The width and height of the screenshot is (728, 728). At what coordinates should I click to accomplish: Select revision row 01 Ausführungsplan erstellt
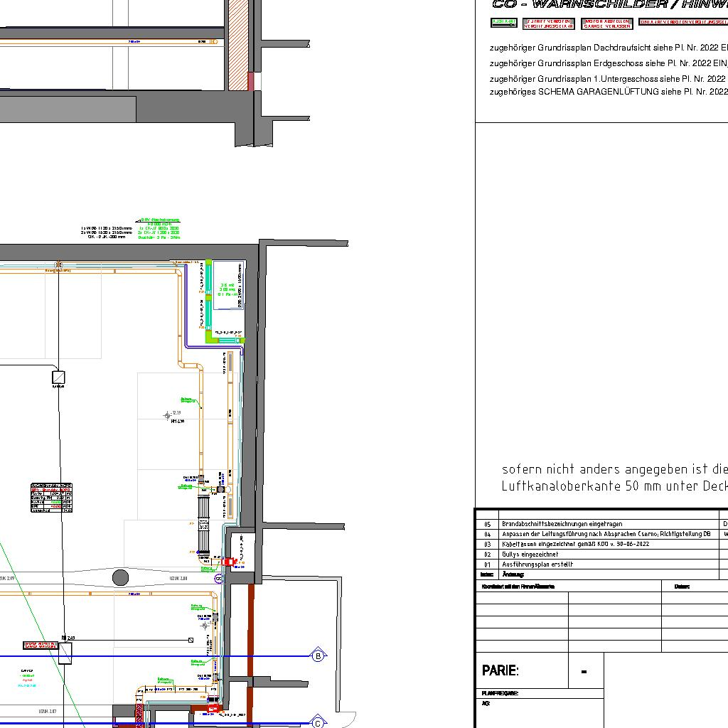coord(597,564)
